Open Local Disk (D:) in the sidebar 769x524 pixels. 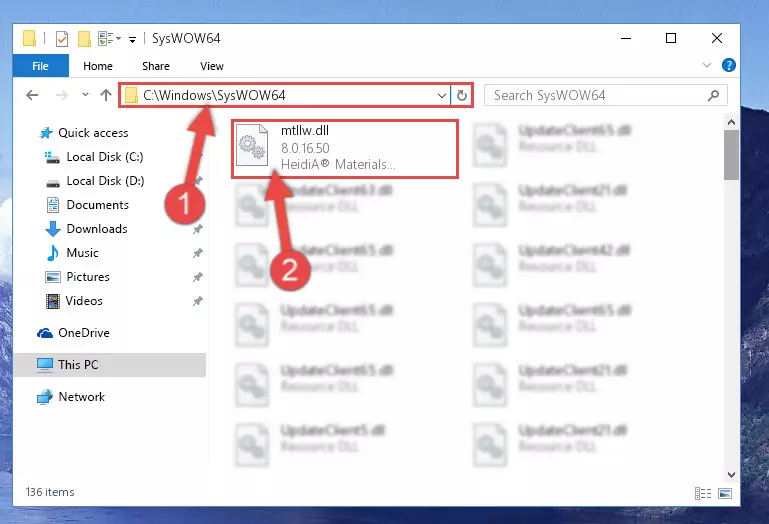pos(105,181)
